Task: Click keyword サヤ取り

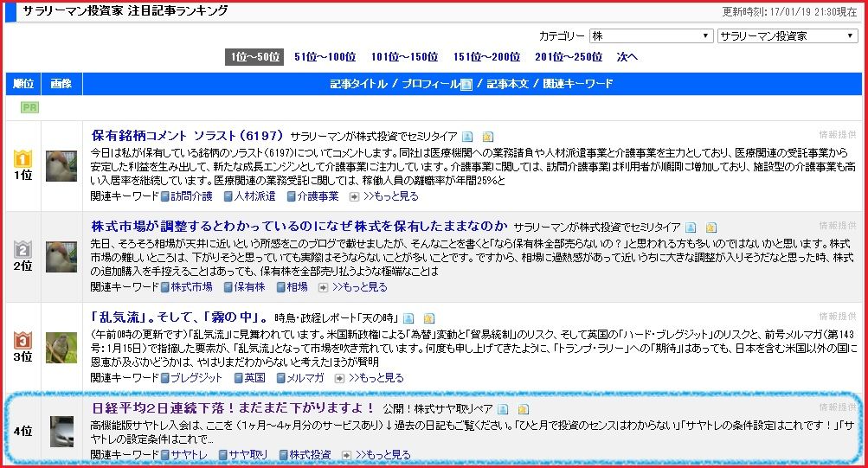Action: [x=248, y=454]
